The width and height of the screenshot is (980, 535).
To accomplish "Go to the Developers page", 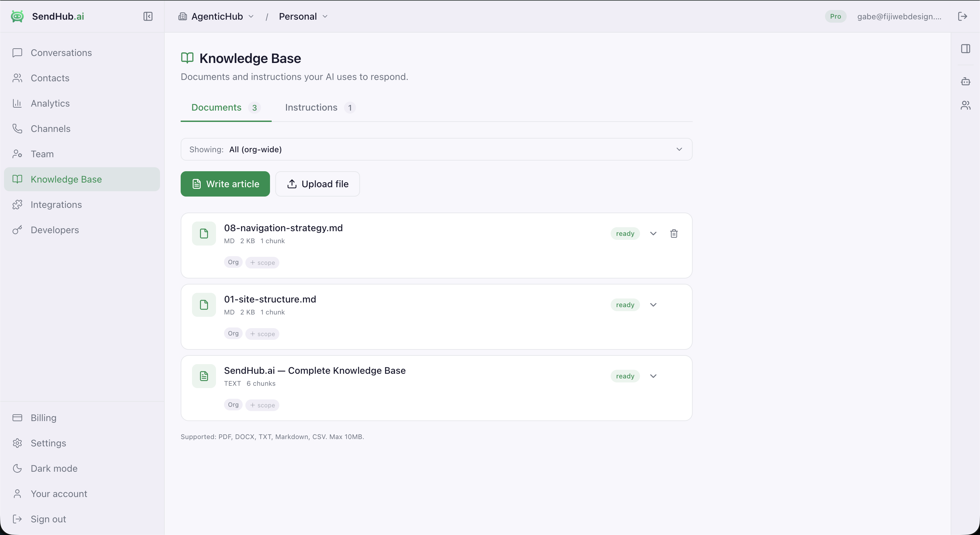I will (82, 230).
